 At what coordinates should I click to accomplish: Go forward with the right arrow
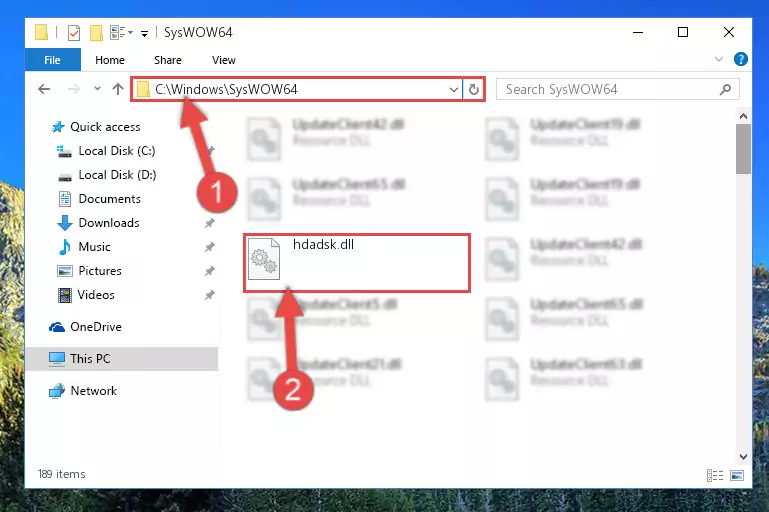tap(74, 89)
